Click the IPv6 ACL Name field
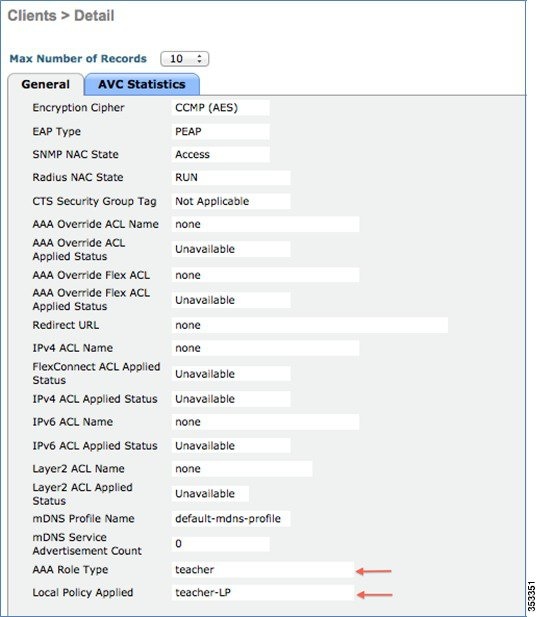 (265, 422)
